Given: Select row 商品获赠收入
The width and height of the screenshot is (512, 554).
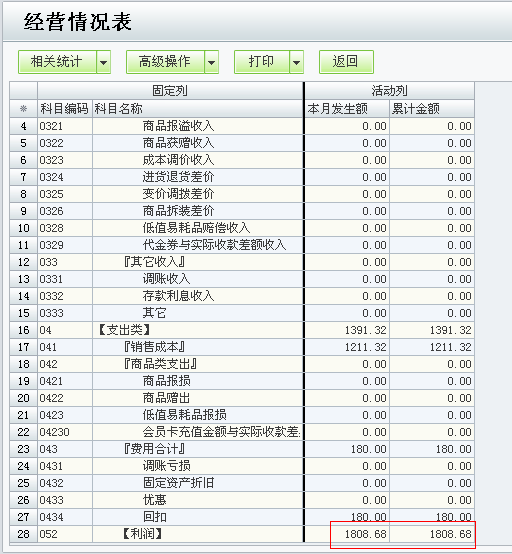Looking at the screenshot, I should pyautogui.click(x=242, y=143).
